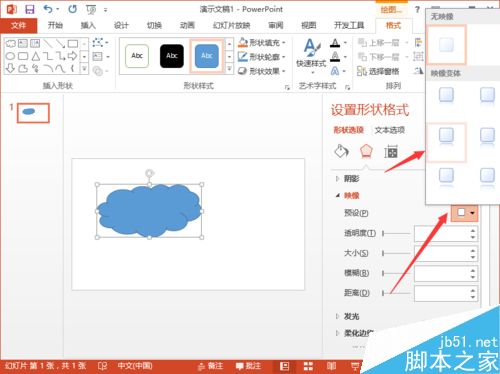Open the Shape Fill (形状填充) dropdown
This screenshot has height=374, width=500.
pyautogui.click(x=263, y=42)
